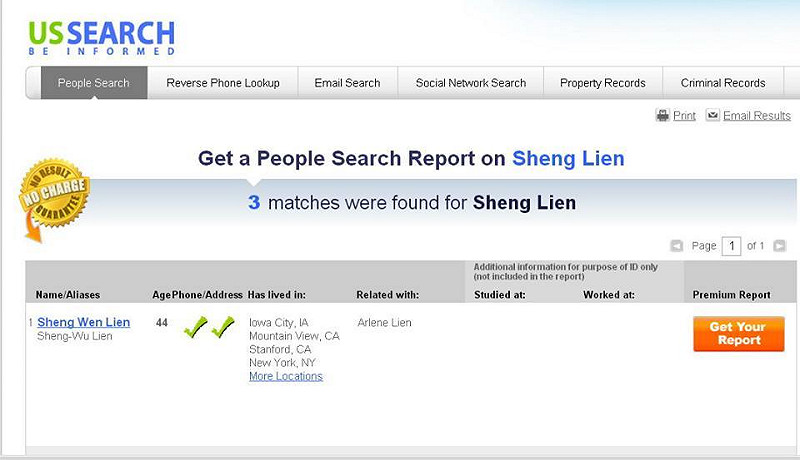Open the Sheng Wen Lien result
This screenshot has width=800, height=460.
[84, 322]
